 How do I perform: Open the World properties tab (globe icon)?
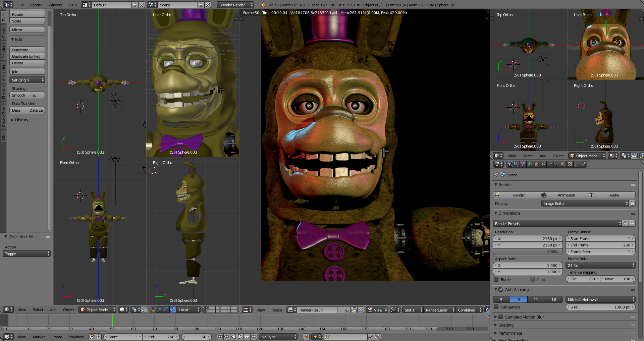coord(530,164)
